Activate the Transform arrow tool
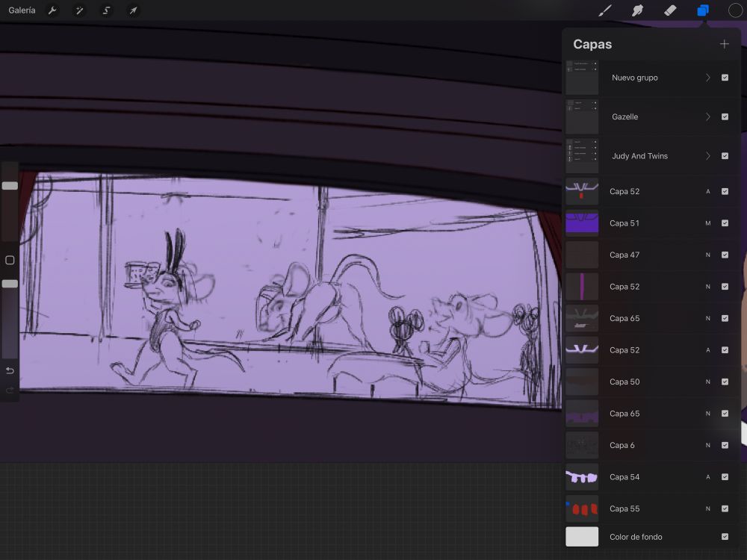 (134, 10)
